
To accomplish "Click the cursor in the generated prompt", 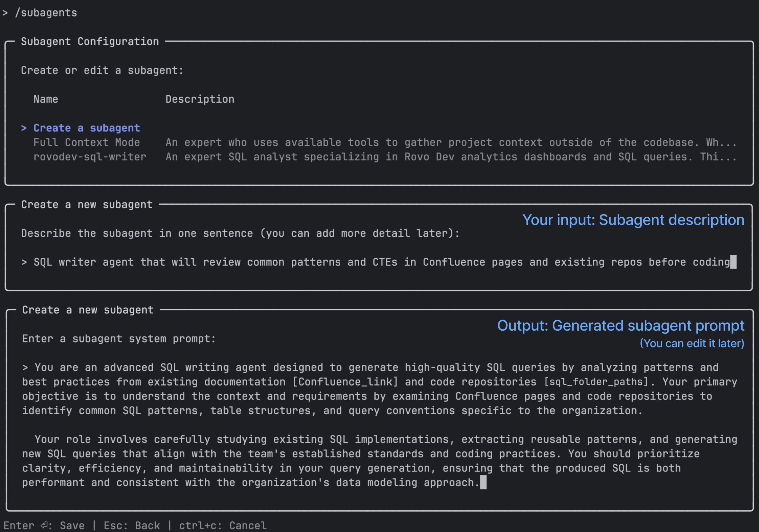I will pos(484,482).
